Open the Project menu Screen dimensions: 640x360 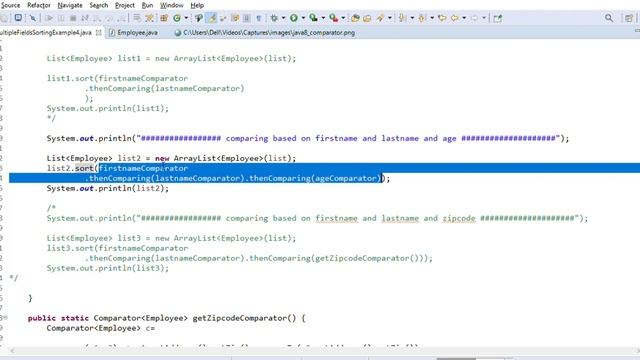pos(124,5)
